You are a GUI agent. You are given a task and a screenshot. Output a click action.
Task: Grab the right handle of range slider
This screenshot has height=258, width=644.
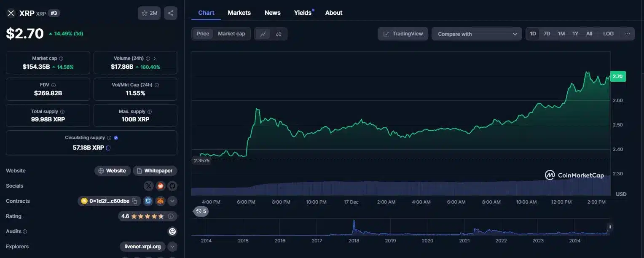pos(609,227)
